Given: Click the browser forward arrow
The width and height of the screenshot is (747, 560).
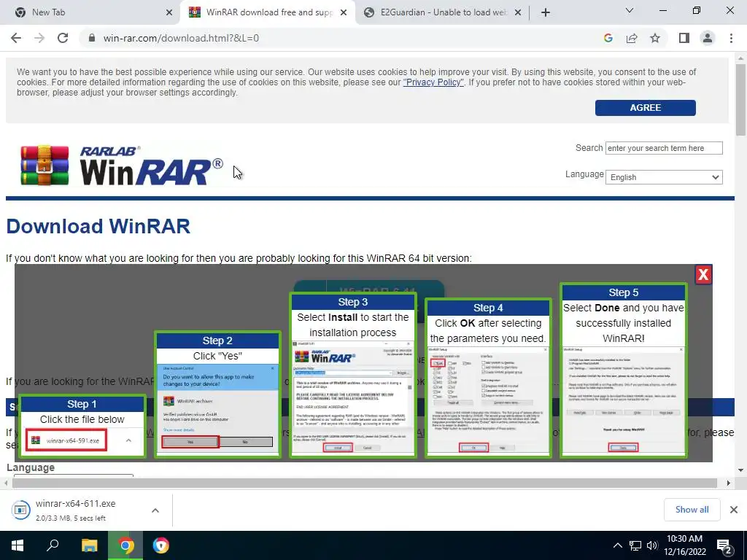Looking at the screenshot, I should [x=39, y=38].
